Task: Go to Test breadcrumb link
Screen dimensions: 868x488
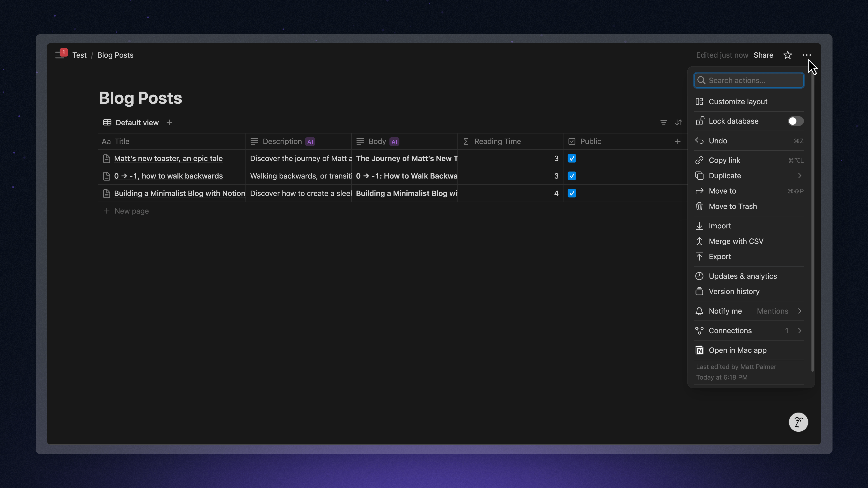Action: click(79, 55)
